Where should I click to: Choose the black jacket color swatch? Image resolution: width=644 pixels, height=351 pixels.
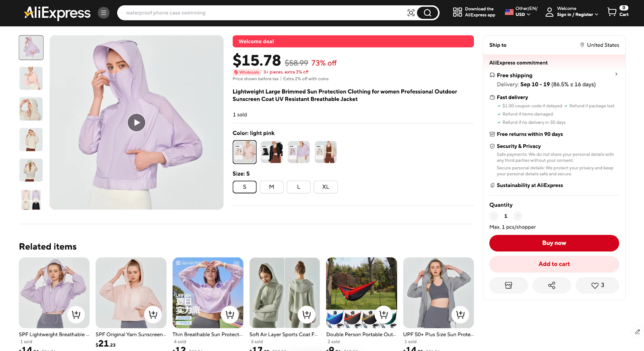(x=272, y=152)
